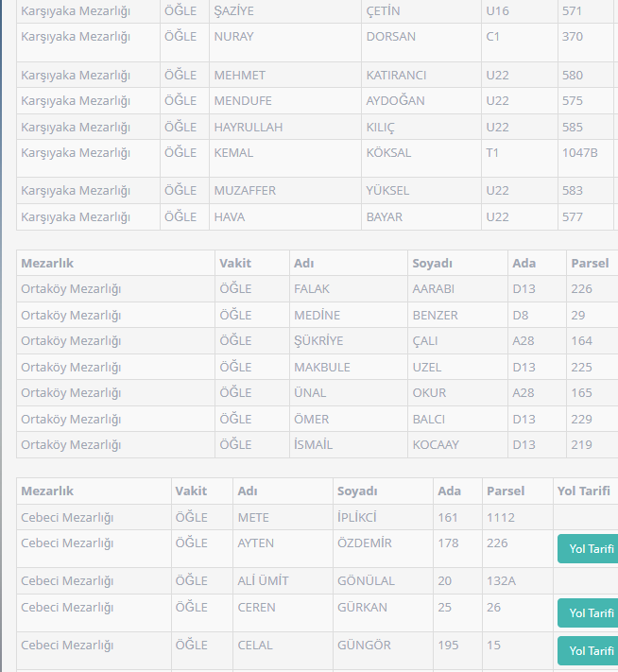Select parcel number 1047B cell
The image size is (618, 672).
point(579,152)
